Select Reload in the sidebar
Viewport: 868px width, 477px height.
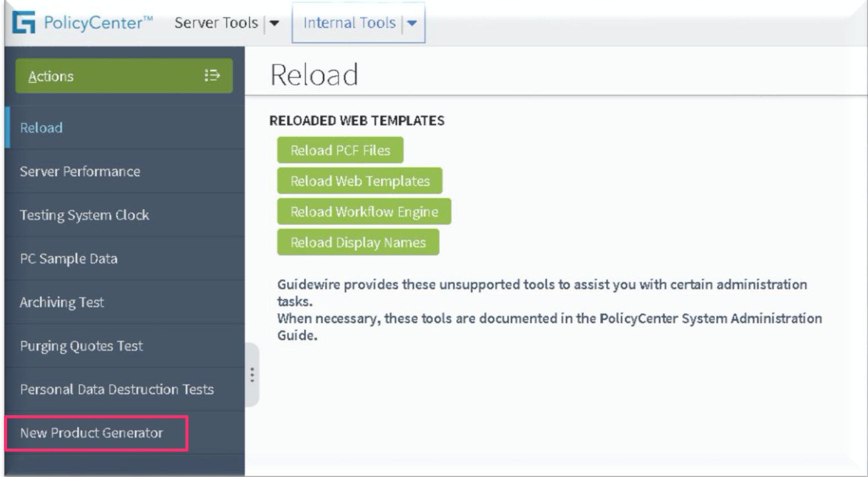(41, 128)
